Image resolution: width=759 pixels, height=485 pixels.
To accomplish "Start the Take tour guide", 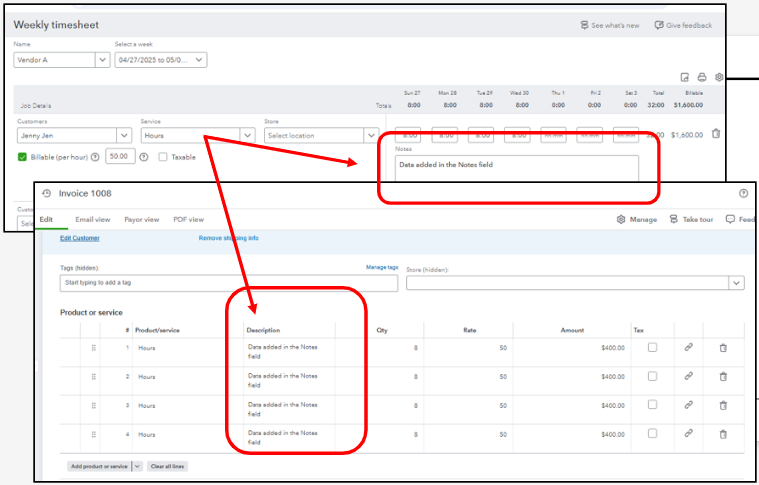I will click(x=691, y=219).
